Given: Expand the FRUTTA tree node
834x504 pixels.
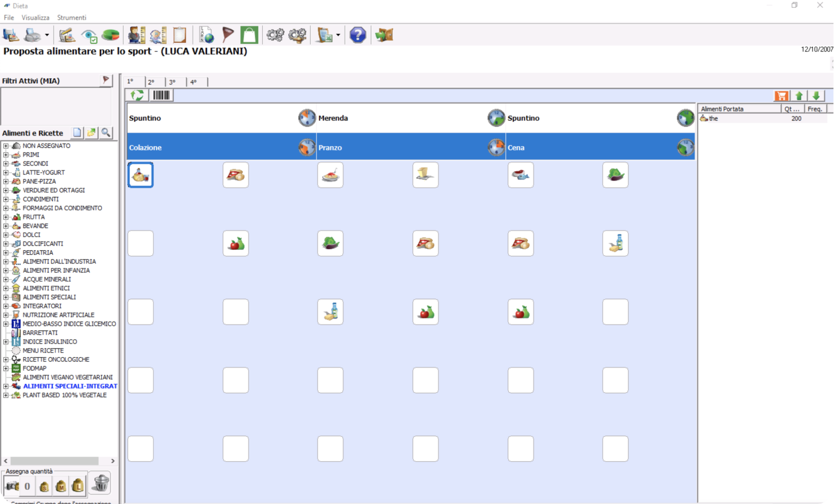Looking at the screenshot, I should (x=6, y=217).
